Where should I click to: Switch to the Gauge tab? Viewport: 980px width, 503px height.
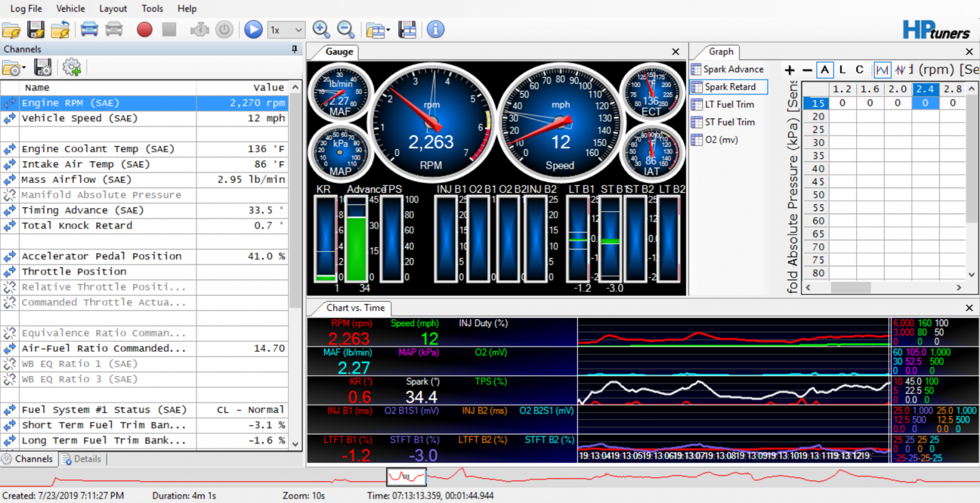coord(339,52)
